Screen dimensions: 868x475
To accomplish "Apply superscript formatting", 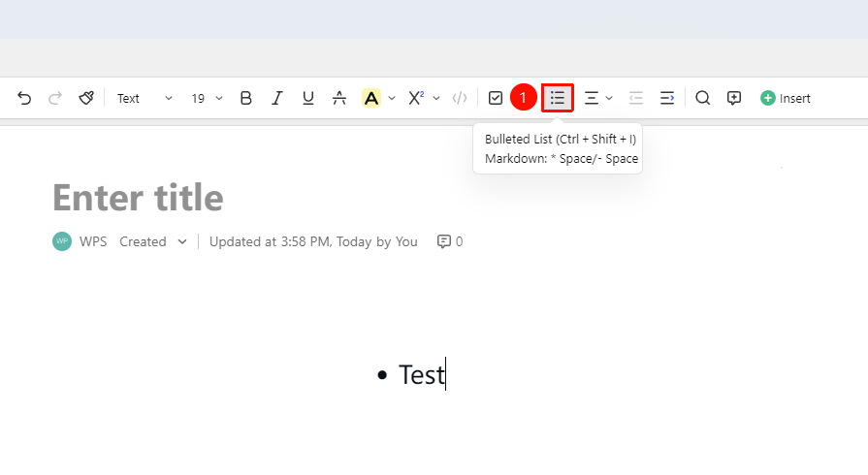I will click(x=416, y=98).
